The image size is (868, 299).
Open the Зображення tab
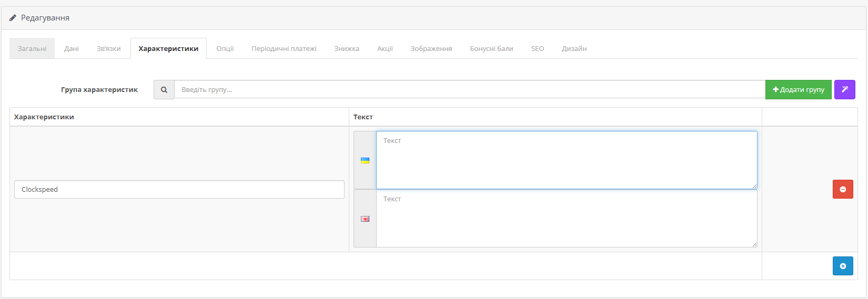click(431, 48)
